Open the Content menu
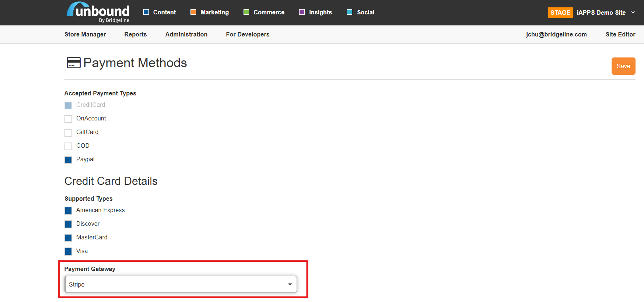Viewport: 644px width, 302px height. (164, 12)
